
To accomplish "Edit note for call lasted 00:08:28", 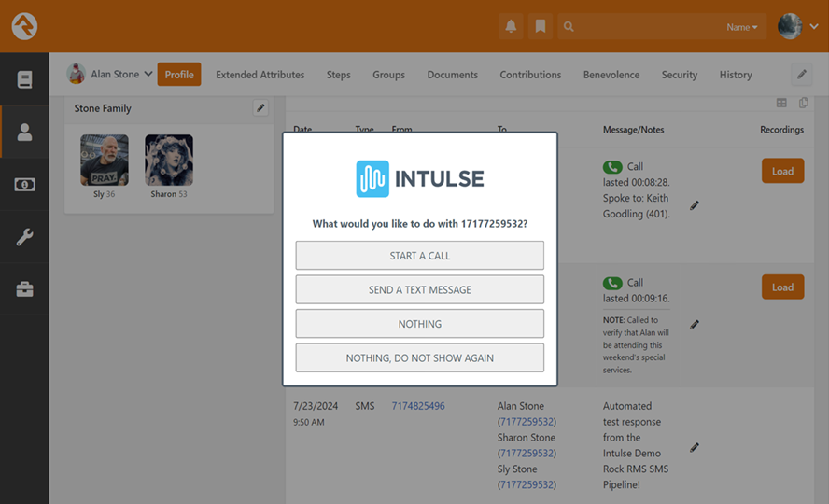I will click(x=695, y=205).
